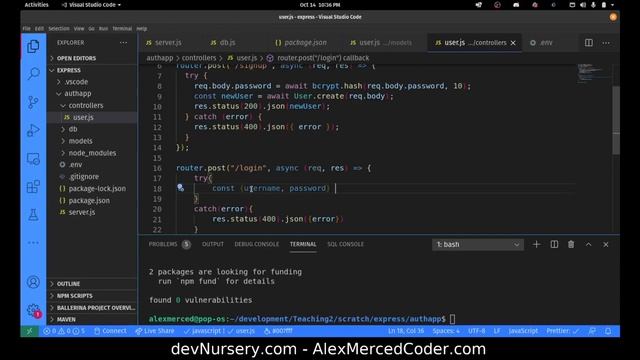Image resolution: width=640 pixels, height=360 pixels.
Task: Open the SQL Console tab
Action: pyautogui.click(x=345, y=244)
